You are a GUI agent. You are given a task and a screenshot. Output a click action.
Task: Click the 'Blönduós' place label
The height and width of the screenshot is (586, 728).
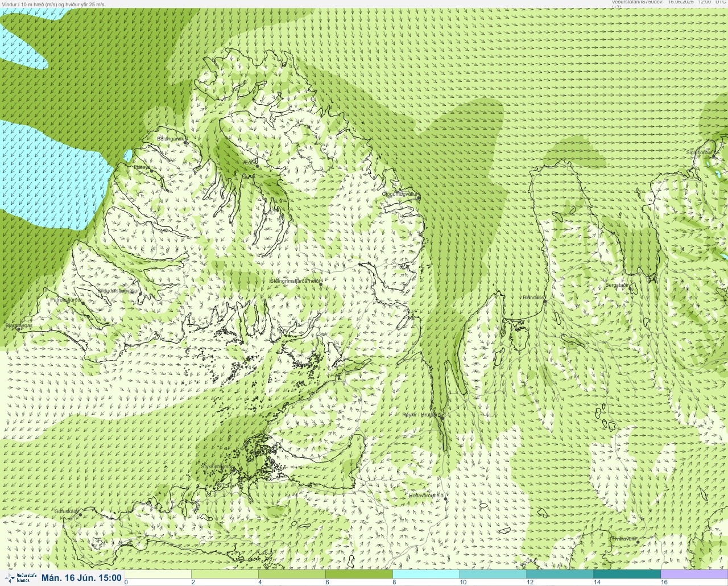pyautogui.click(x=533, y=298)
